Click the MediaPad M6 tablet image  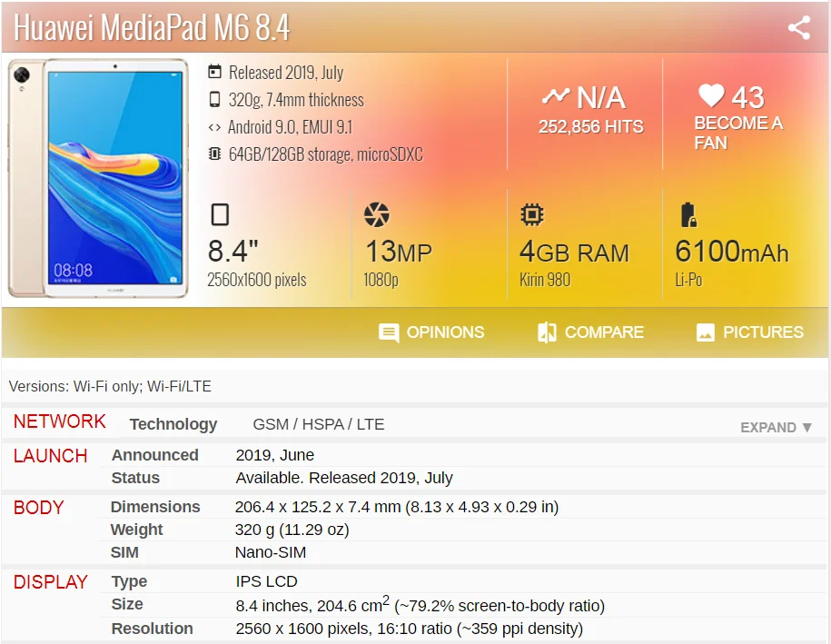tap(99, 178)
